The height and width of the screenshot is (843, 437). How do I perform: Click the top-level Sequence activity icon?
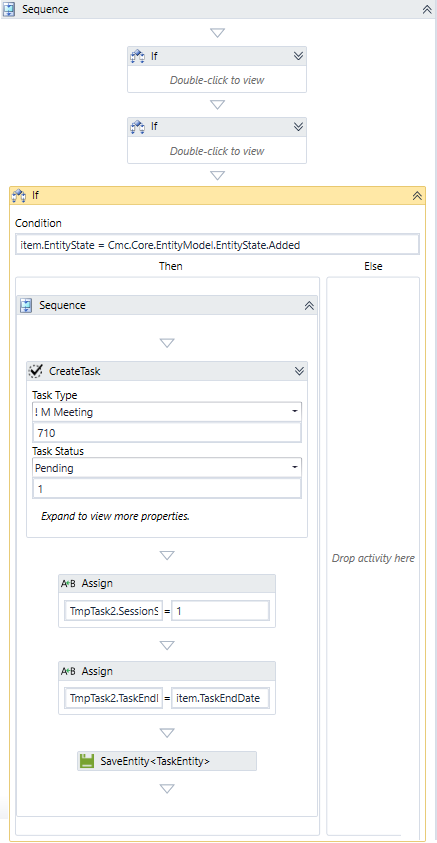(9, 9)
